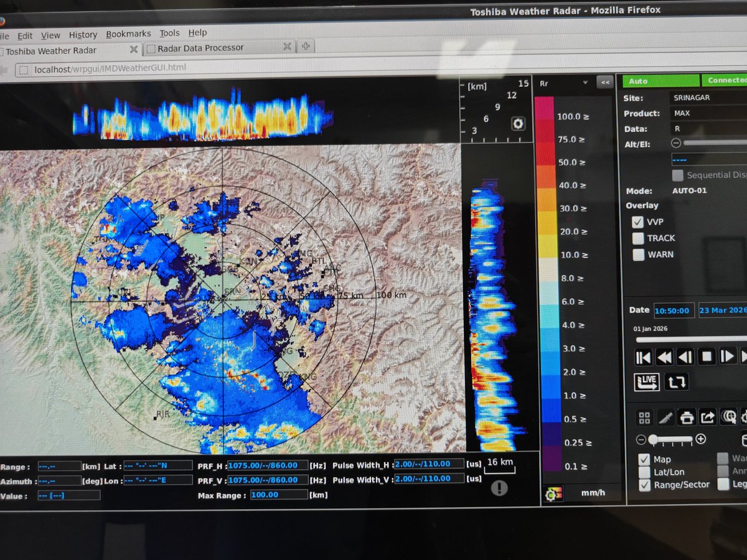
Task: Click the legend settings icon beside mm/h
Action: coord(552,494)
